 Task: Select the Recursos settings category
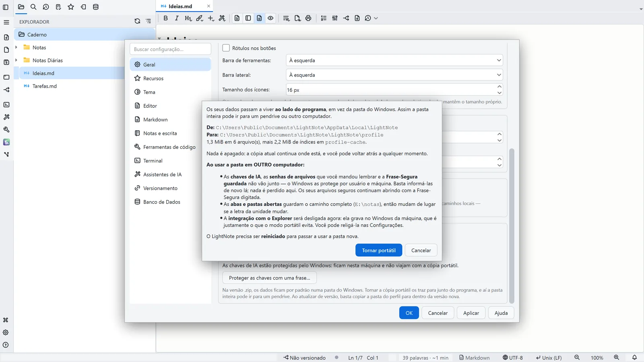pos(170,78)
